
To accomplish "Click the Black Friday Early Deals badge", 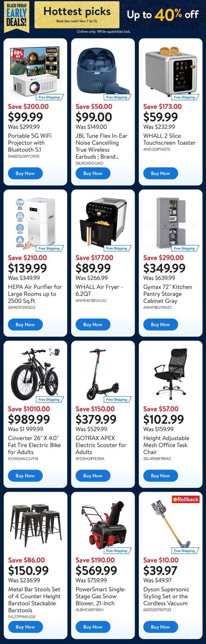I will (16, 15).
